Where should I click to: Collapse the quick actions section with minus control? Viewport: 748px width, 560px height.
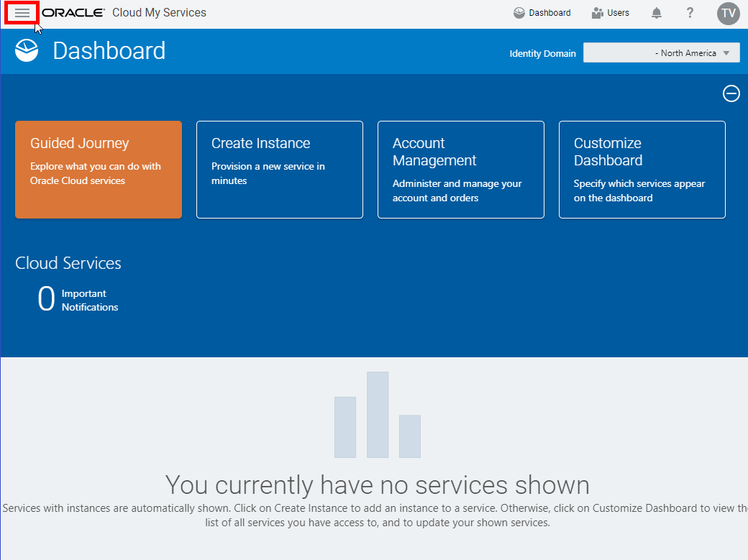click(731, 93)
